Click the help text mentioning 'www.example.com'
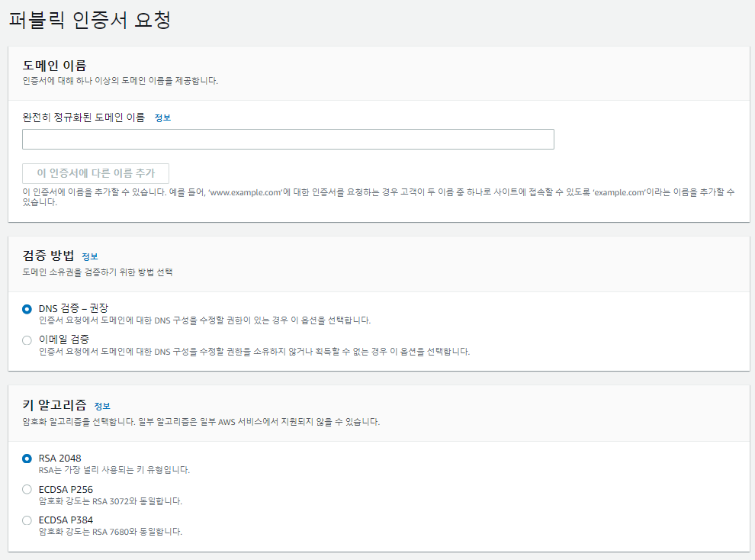The width and height of the screenshot is (755, 560). [x=379, y=197]
